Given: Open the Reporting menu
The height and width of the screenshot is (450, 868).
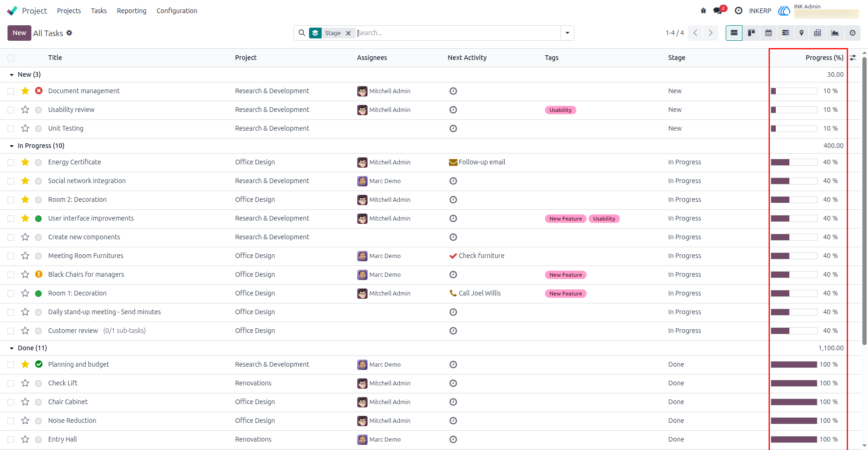Looking at the screenshot, I should [132, 10].
